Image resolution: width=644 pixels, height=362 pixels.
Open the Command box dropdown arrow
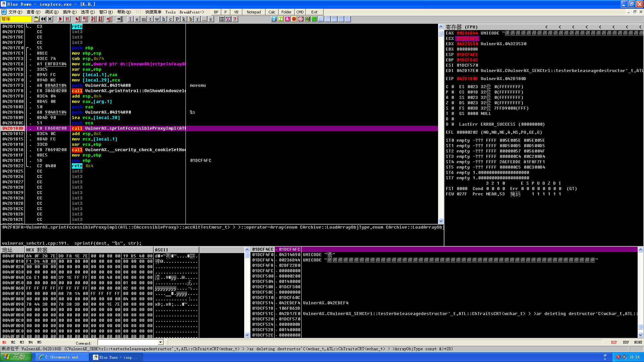pos(161,342)
